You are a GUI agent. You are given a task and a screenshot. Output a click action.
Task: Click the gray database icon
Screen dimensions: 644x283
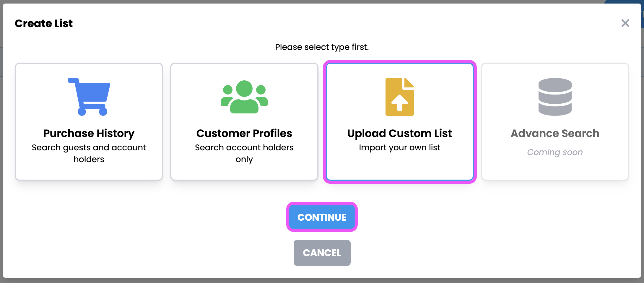point(555,97)
